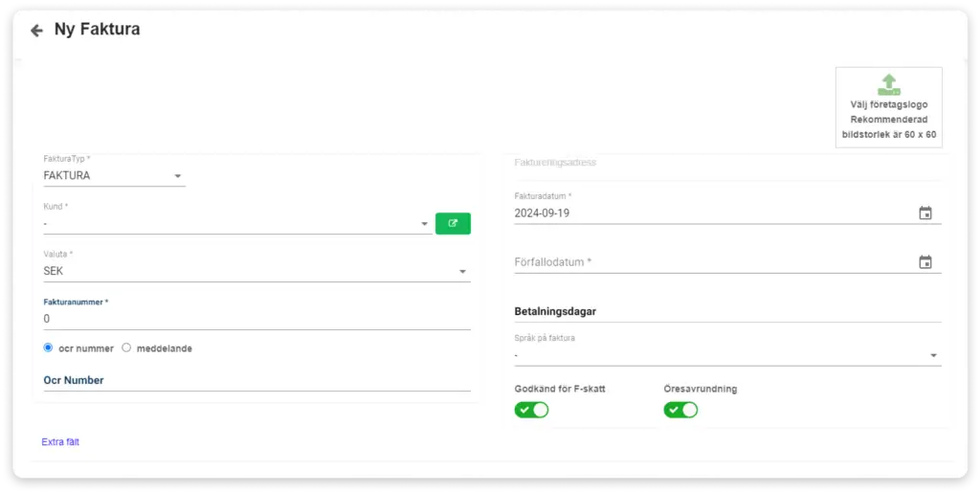Expand the FakturaTyp dropdown
This screenshot has height=493, width=980.
(115, 175)
